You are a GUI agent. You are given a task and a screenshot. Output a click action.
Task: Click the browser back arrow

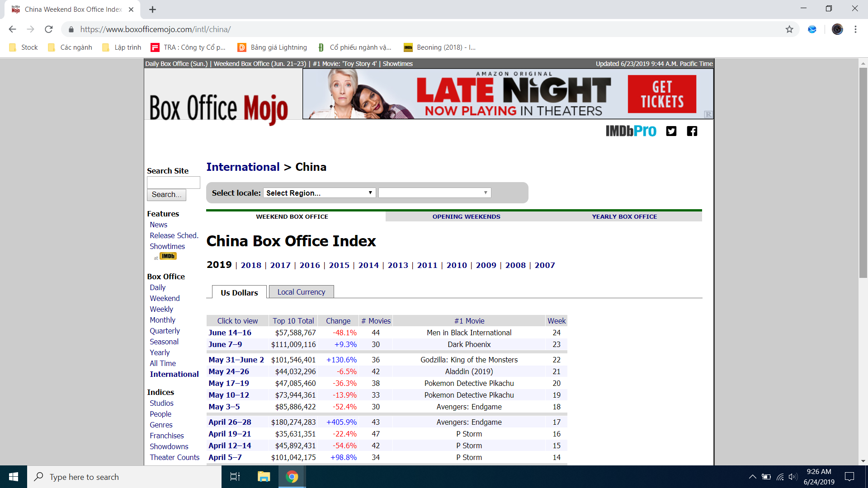12,29
